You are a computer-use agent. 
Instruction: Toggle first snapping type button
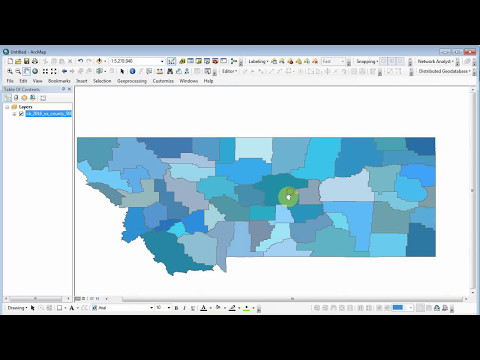(x=384, y=61)
